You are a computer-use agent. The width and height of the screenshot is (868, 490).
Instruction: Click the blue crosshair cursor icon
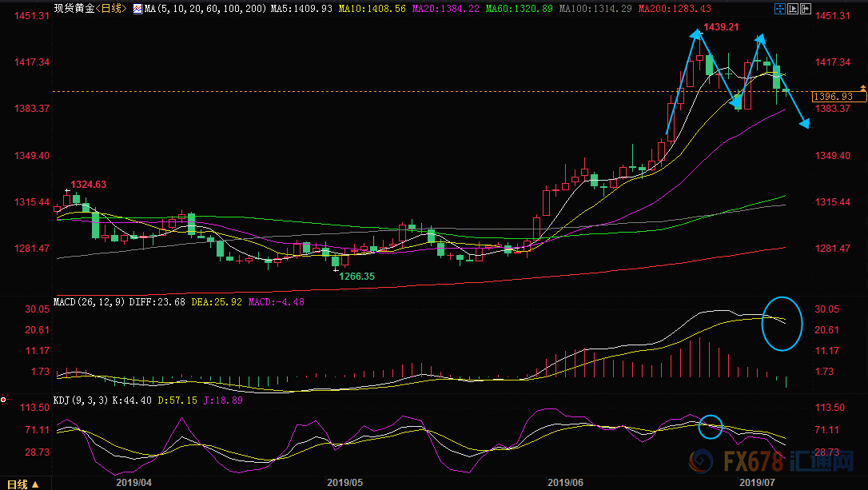click(780, 9)
